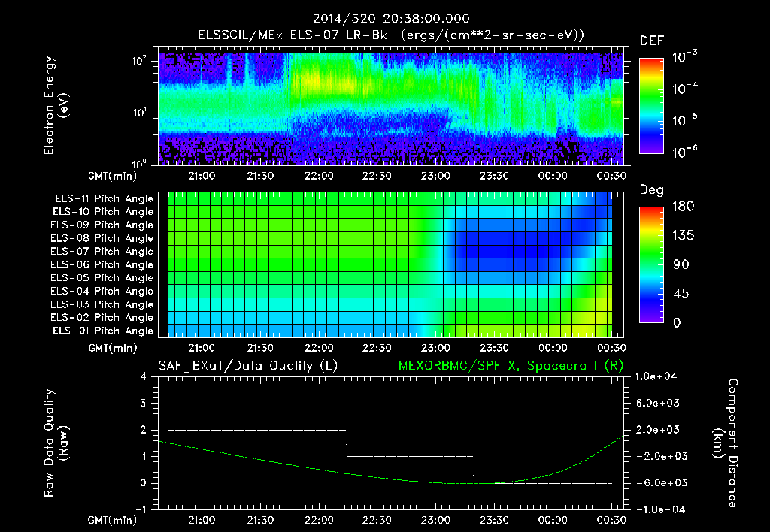
Task: Select the ELS-08 Pitch Angle row label
Action: tap(102, 238)
